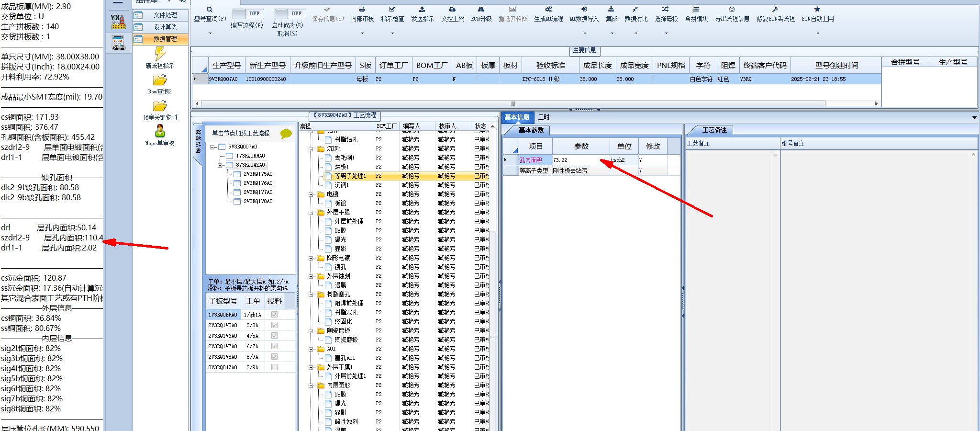Click the 指示检查 checkmark icon
This screenshot has width=980, height=431.
pos(392,10)
